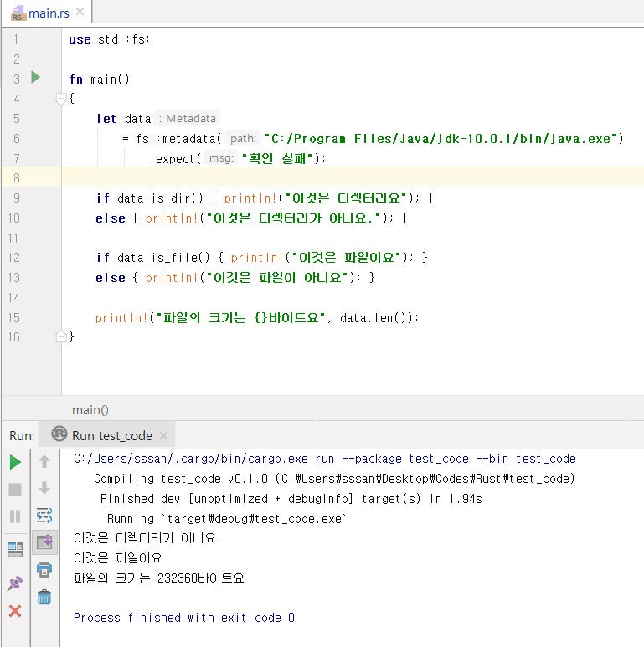Click the up stack trace arrow
The width and height of the screenshot is (644, 647).
pyautogui.click(x=44, y=461)
